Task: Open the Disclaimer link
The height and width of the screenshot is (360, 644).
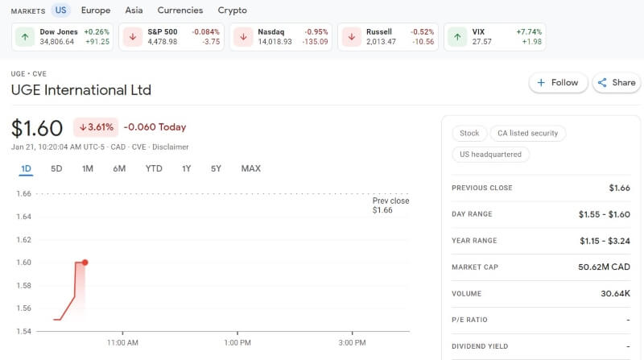Action: [x=171, y=147]
